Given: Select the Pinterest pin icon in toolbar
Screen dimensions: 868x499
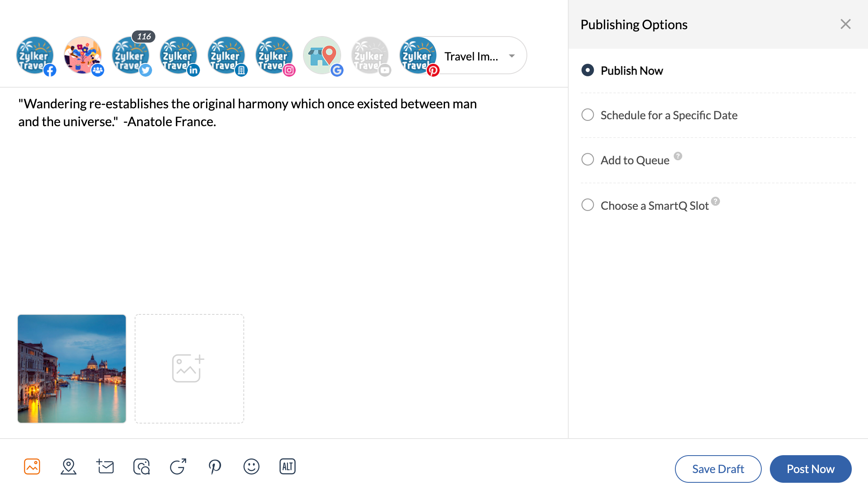Looking at the screenshot, I should pos(214,467).
